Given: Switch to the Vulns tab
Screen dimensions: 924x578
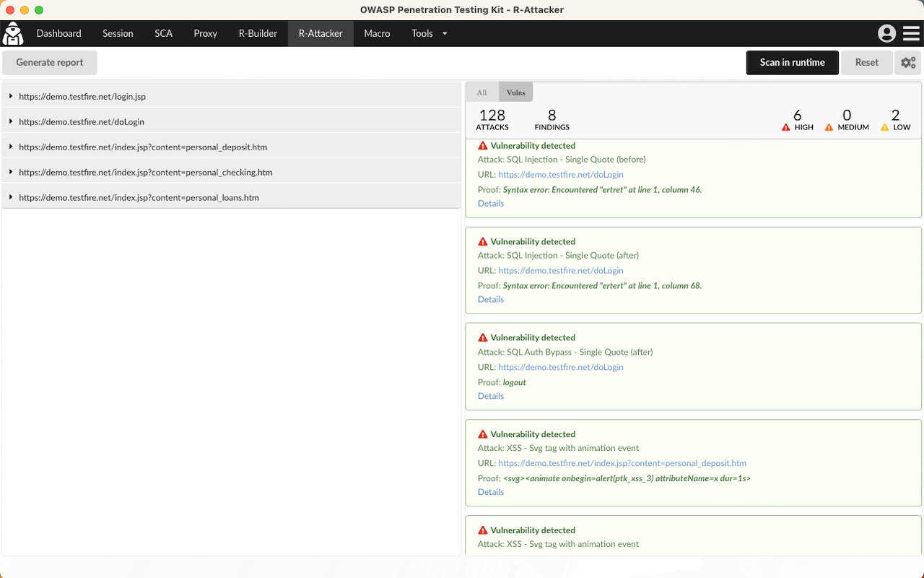Looking at the screenshot, I should (x=515, y=92).
